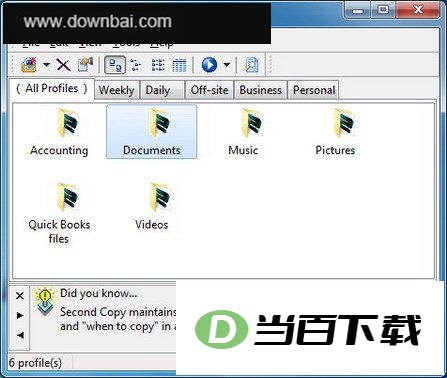
Task: Open profile properties toolbar icon
Action: (85, 65)
